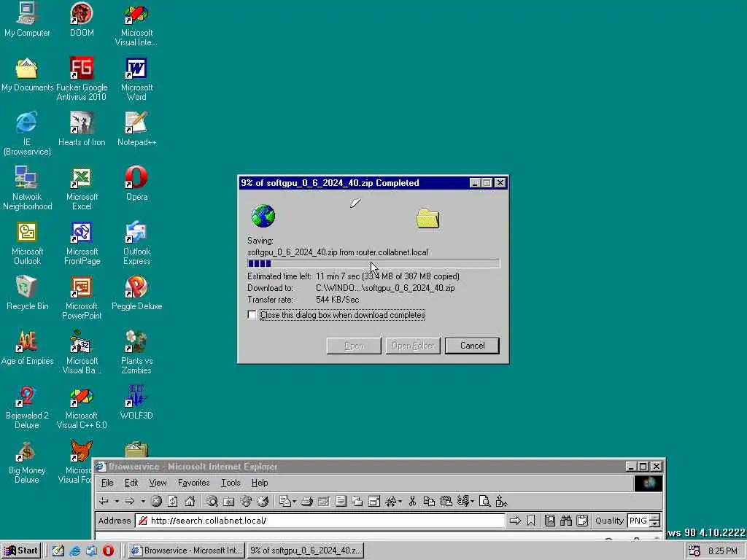Select the Microsoft FrontPage desktop icon
Viewport: 747px width, 560px height.
pyautogui.click(x=82, y=243)
